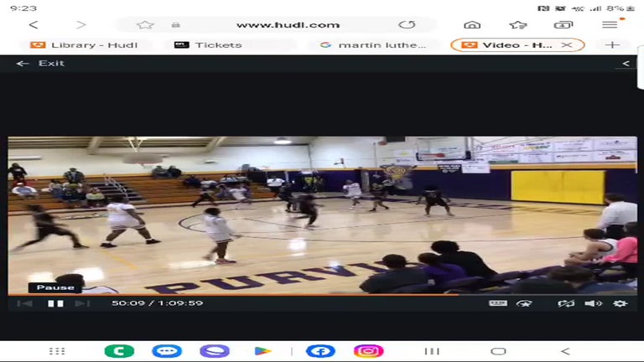644x362 pixels.
Task: Exit the Hudl video player
Action: 40,63
